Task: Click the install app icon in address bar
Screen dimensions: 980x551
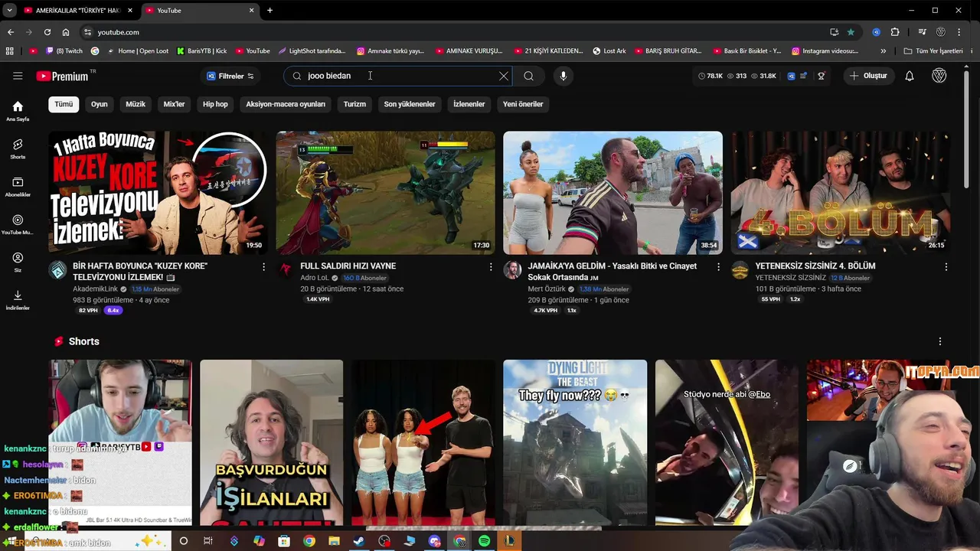Action: [x=834, y=32]
